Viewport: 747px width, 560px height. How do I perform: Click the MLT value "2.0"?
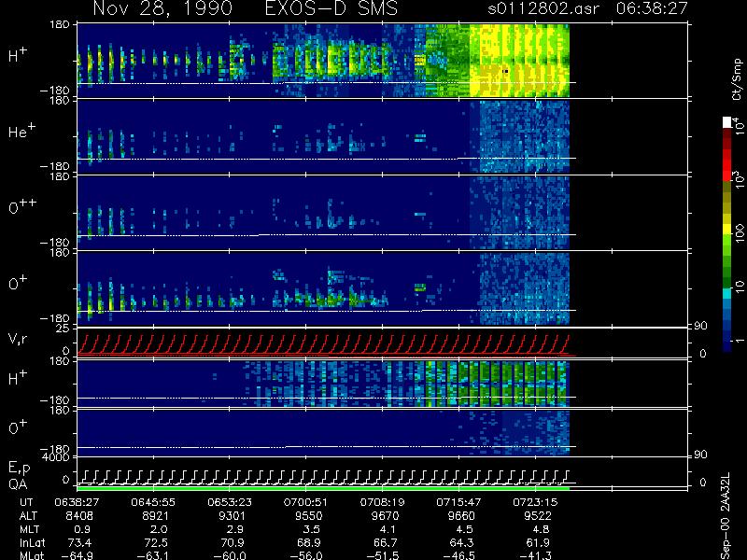tap(159, 529)
